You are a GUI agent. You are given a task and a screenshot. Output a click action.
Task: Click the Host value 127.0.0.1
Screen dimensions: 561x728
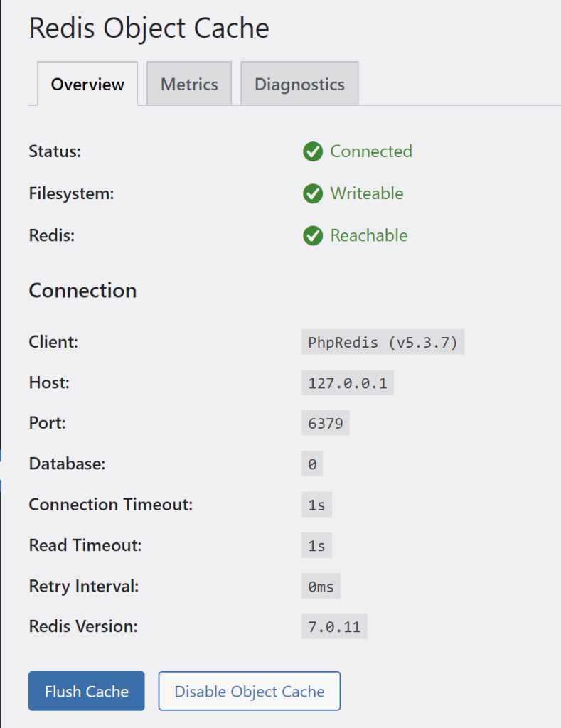pyautogui.click(x=348, y=382)
